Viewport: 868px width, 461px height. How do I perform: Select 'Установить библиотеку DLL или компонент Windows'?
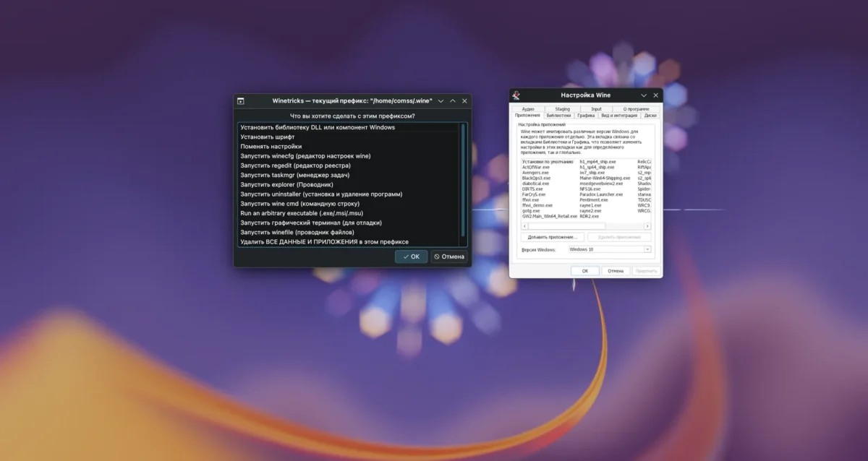pos(349,127)
